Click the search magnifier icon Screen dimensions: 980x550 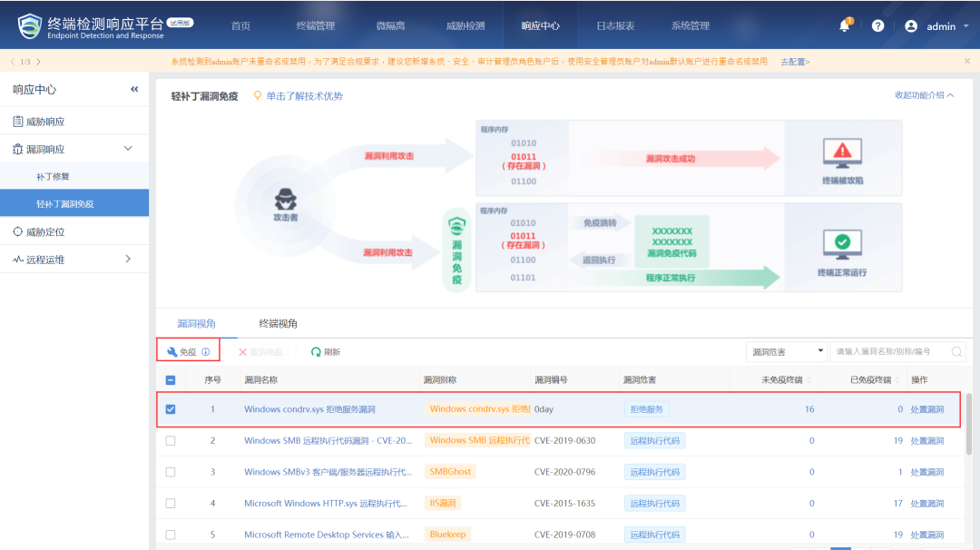pos(956,352)
